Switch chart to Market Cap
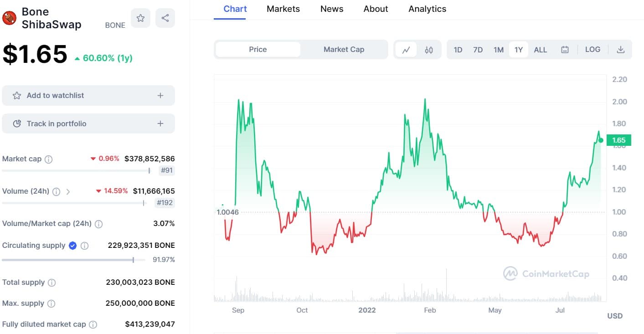644x334 pixels. point(344,49)
